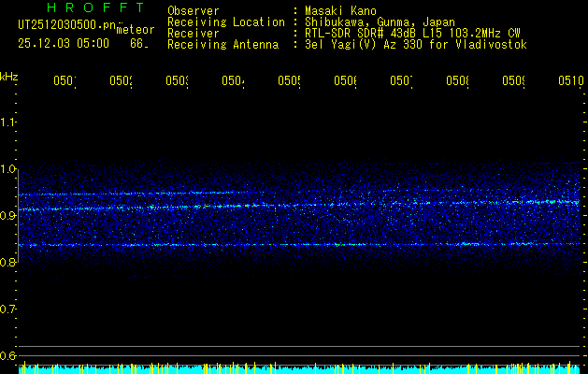Click the 0505 time marker
The height and width of the screenshot is (374, 588).
tap(289, 81)
